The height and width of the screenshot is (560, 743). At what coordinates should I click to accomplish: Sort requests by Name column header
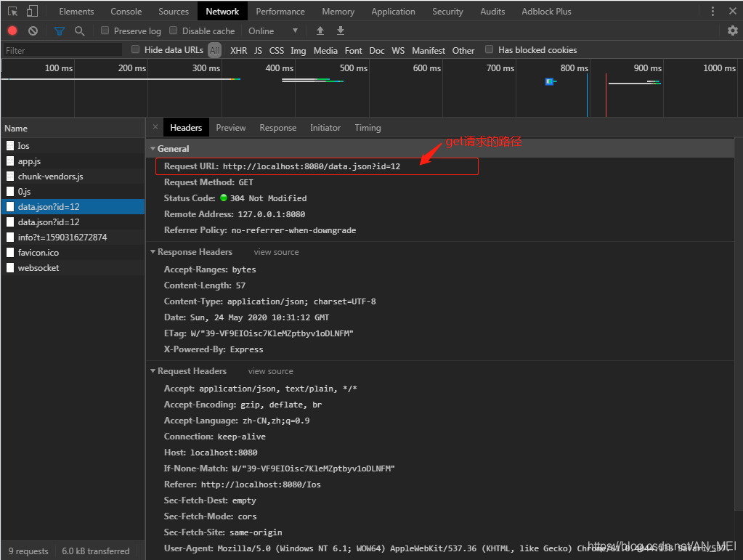tap(73, 129)
